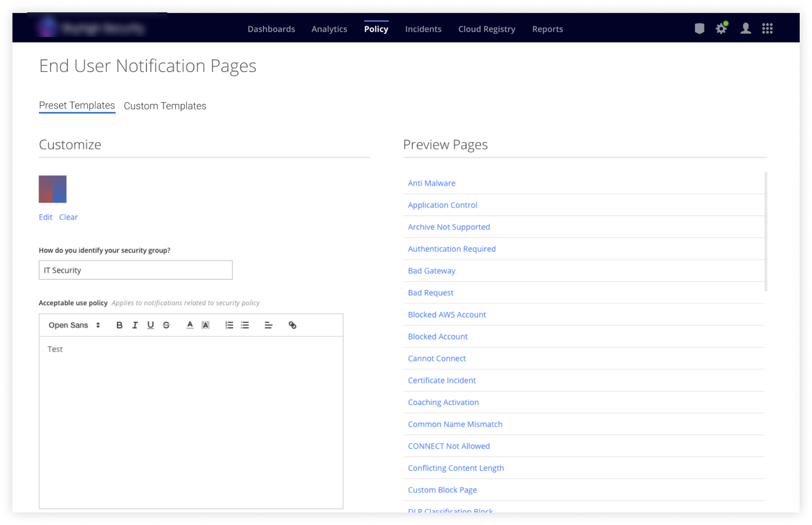Switch to the Custom Templates tab
Viewport: 812px width, 525px height.
click(165, 106)
